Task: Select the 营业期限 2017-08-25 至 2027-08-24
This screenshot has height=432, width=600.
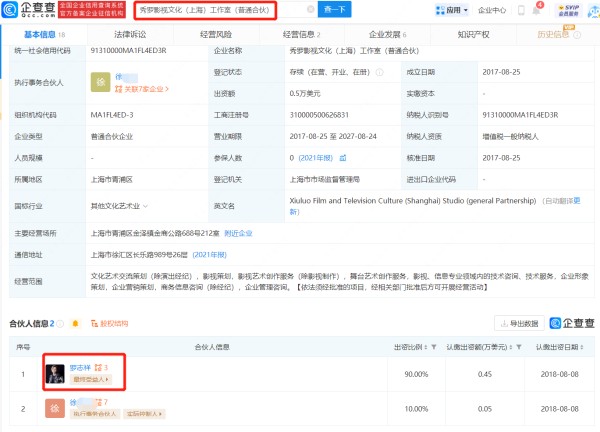Action: pyautogui.click(x=333, y=137)
